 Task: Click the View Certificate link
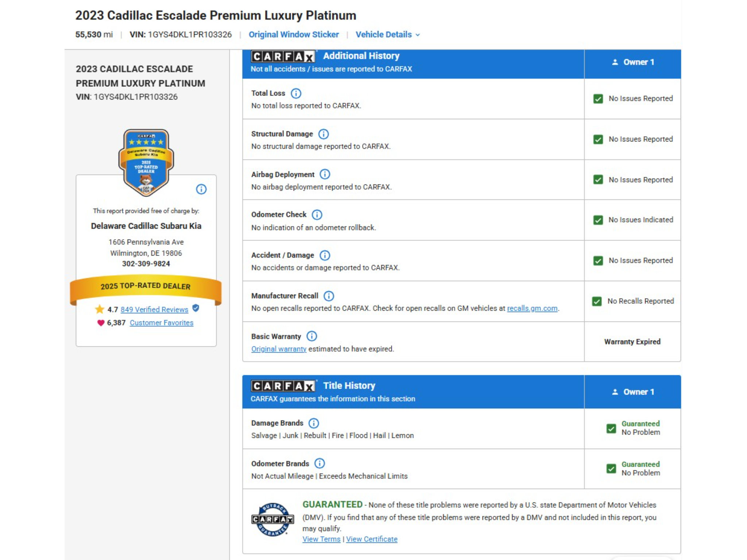(x=372, y=539)
